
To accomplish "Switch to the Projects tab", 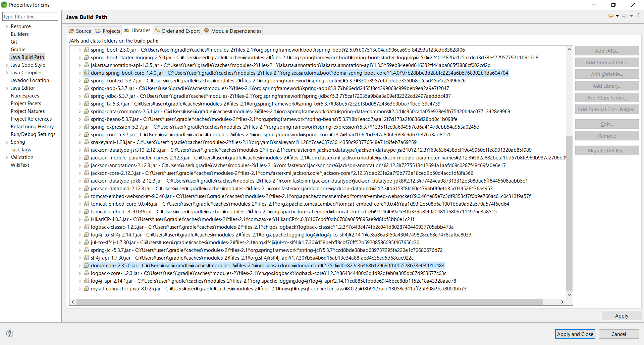I will tap(108, 31).
